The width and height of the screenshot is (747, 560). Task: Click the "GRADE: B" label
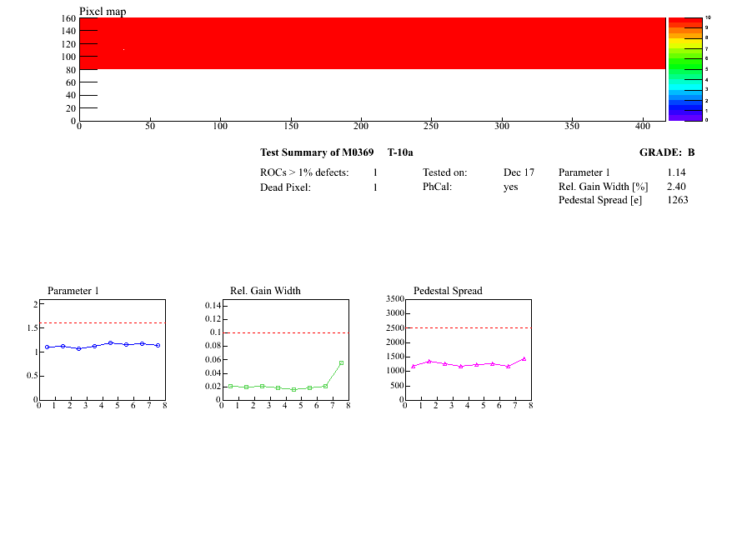[x=666, y=152]
